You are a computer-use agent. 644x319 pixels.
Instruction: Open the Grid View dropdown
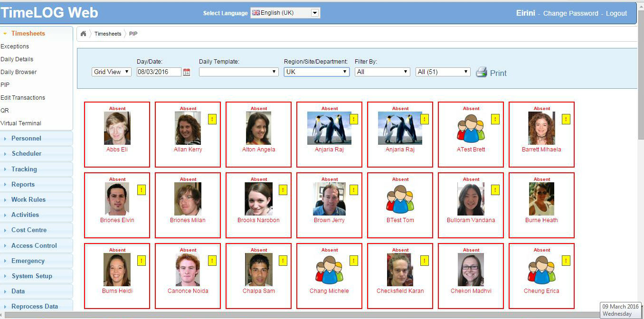point(112,72)
